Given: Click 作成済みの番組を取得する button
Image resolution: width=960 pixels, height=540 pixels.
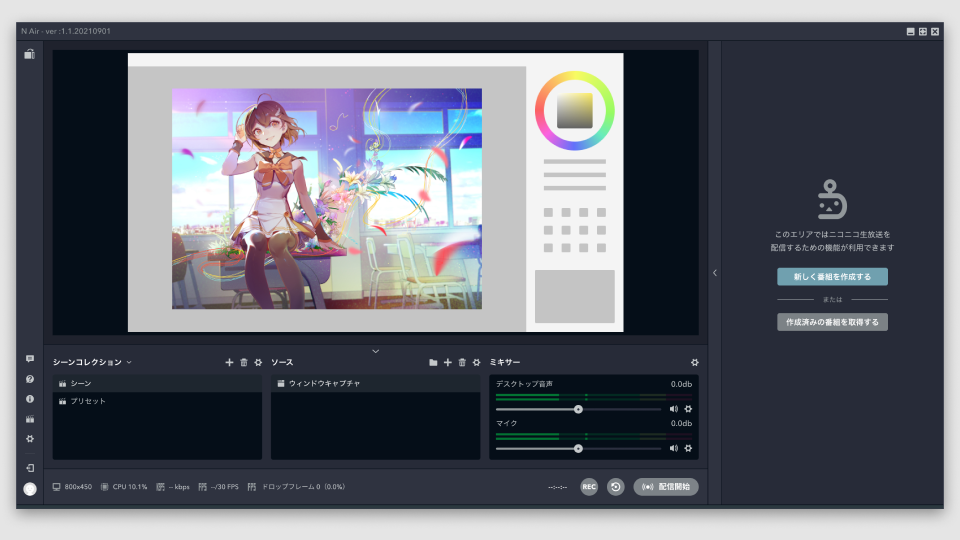Looking at the screenshot, I should click(x=832, y=322).
